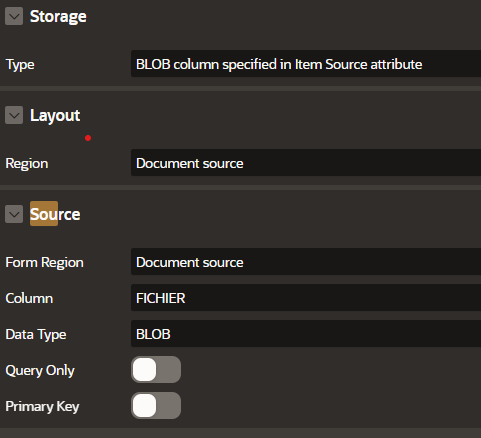Viewport: 481px width, 438px height.
Task: Collapse the Source section chevron
Action: click(x=14, y=214)
